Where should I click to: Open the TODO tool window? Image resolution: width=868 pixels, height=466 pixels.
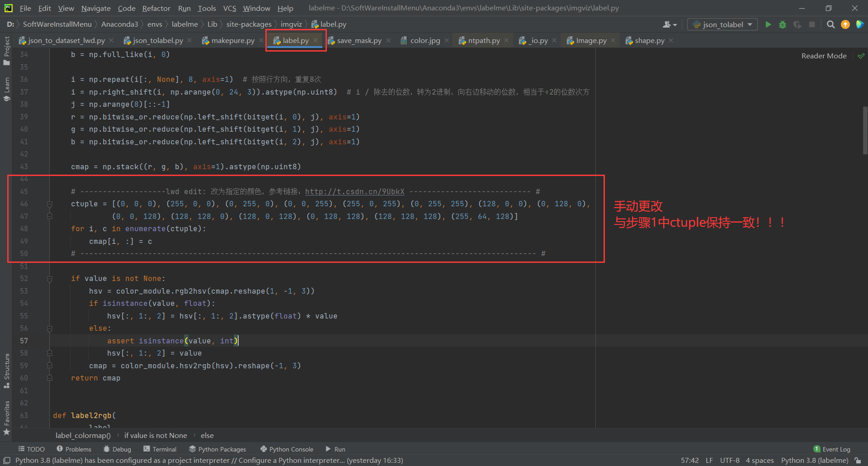pyautogui.click(x=31, y=449)
